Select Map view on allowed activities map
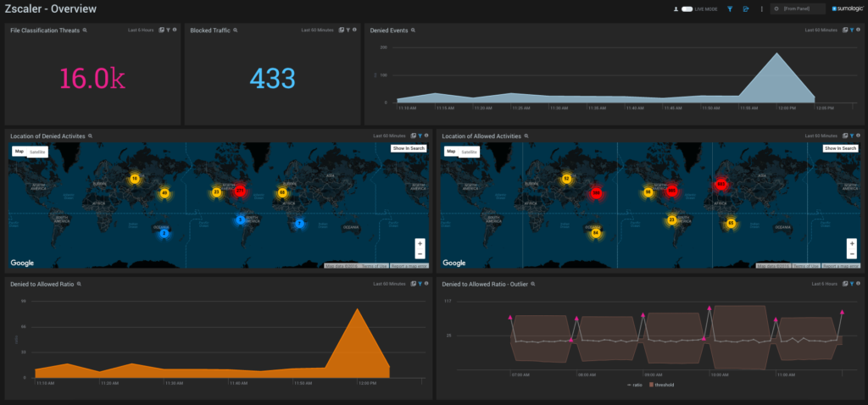Screen dimensions: 868x405 [451, 151]
